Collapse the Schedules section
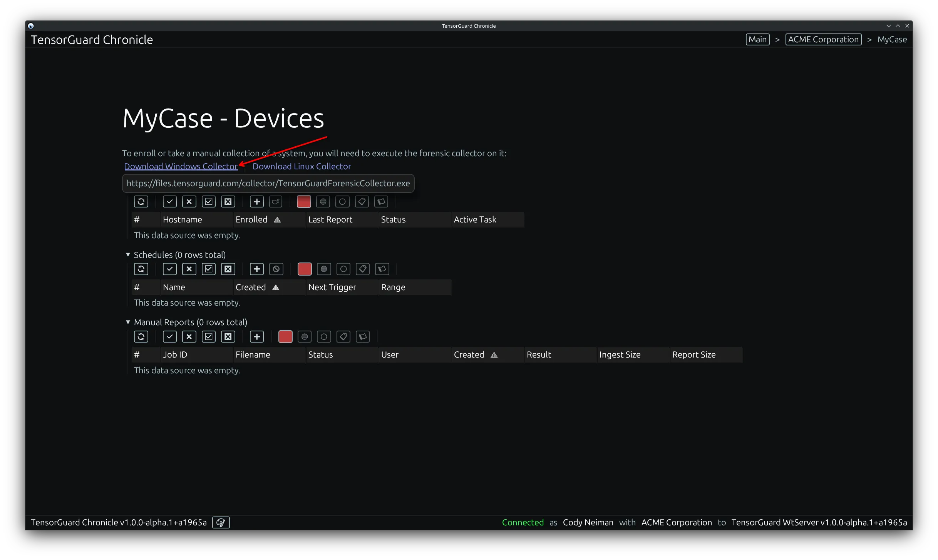The width and height of the screenshot is (938, 560). (x=127, y=254)
